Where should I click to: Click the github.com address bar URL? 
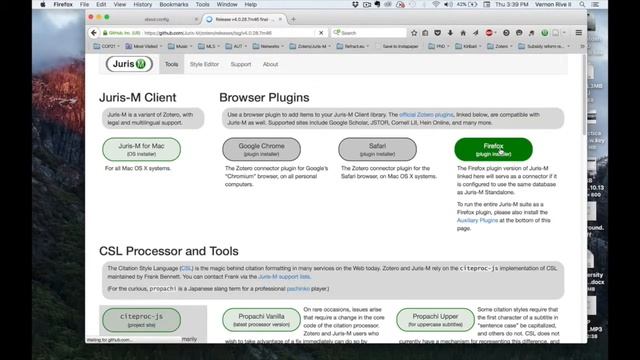pyautogui.click(x=208, y=33)
